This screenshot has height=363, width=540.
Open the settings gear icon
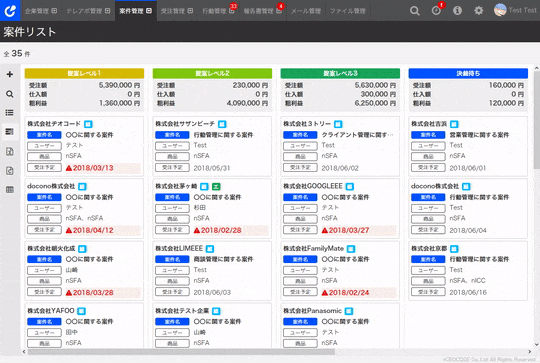pos(478,11)
